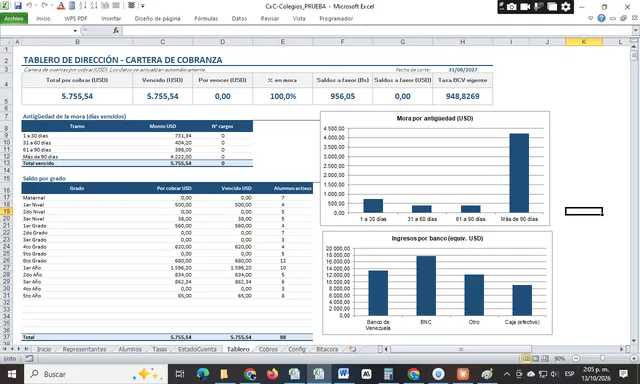Click the 1er Año grade row label
The image size is (640, 384).
[32, 268]
